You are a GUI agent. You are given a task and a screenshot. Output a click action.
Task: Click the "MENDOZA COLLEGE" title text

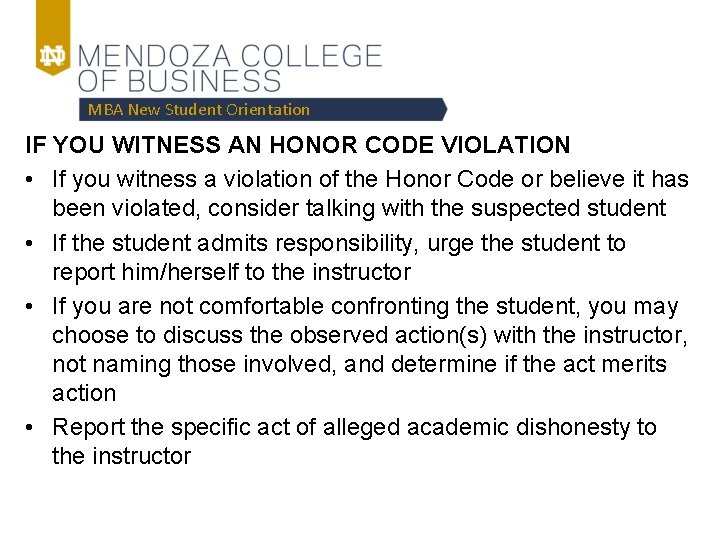coord(230,55)
